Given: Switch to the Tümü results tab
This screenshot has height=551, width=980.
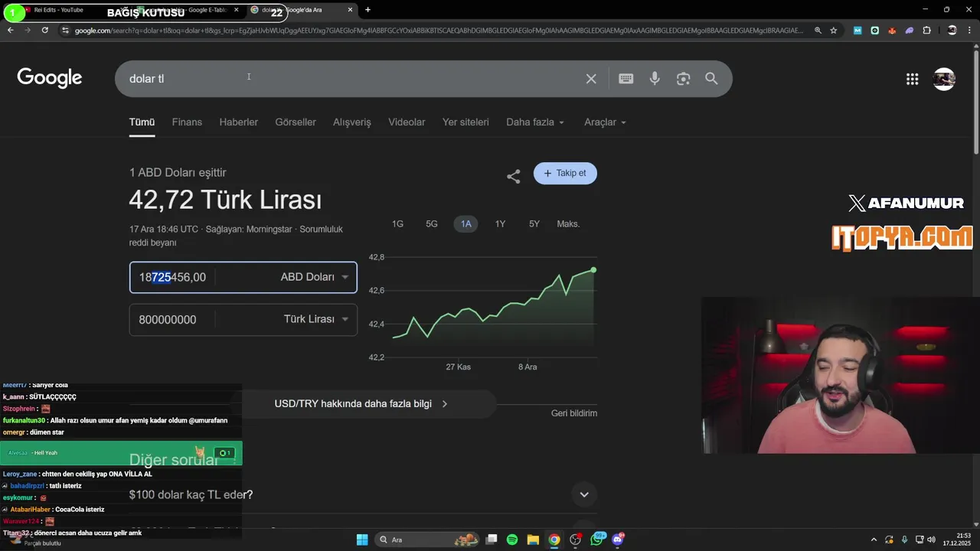Looking at the screenshot, I should (x=142, y=122).
